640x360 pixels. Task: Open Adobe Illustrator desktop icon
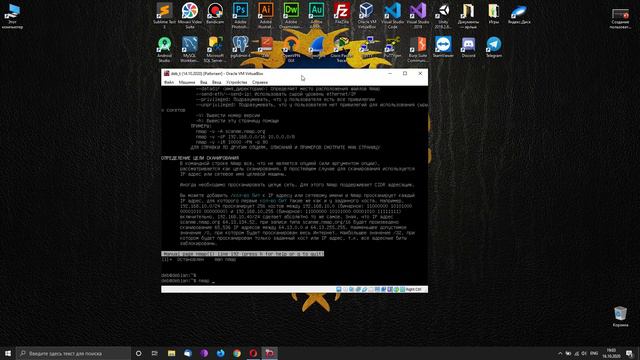click(266, 16)
